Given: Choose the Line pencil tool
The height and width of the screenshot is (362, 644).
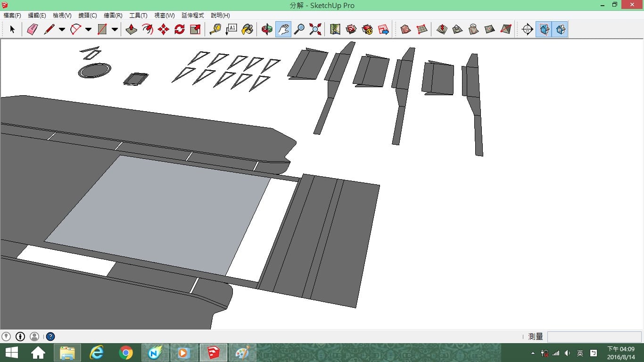Looking at the screenshot, I should point(49,29).
